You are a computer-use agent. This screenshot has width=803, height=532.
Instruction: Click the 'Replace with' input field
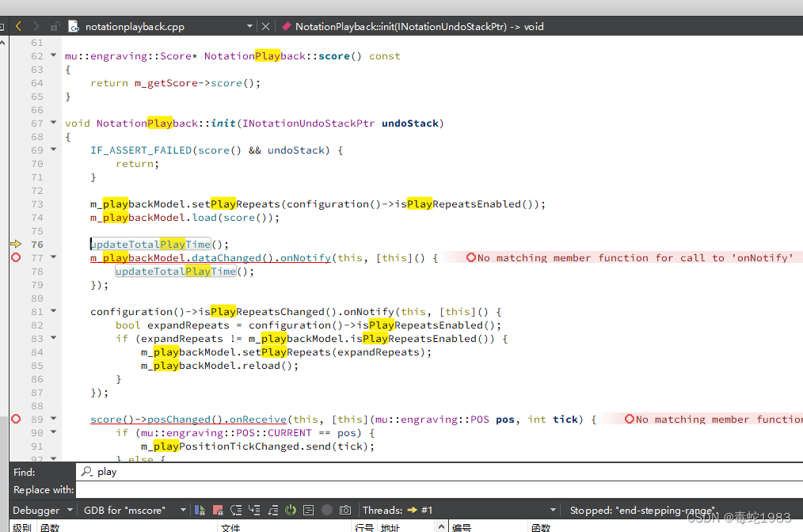[440, 490]
